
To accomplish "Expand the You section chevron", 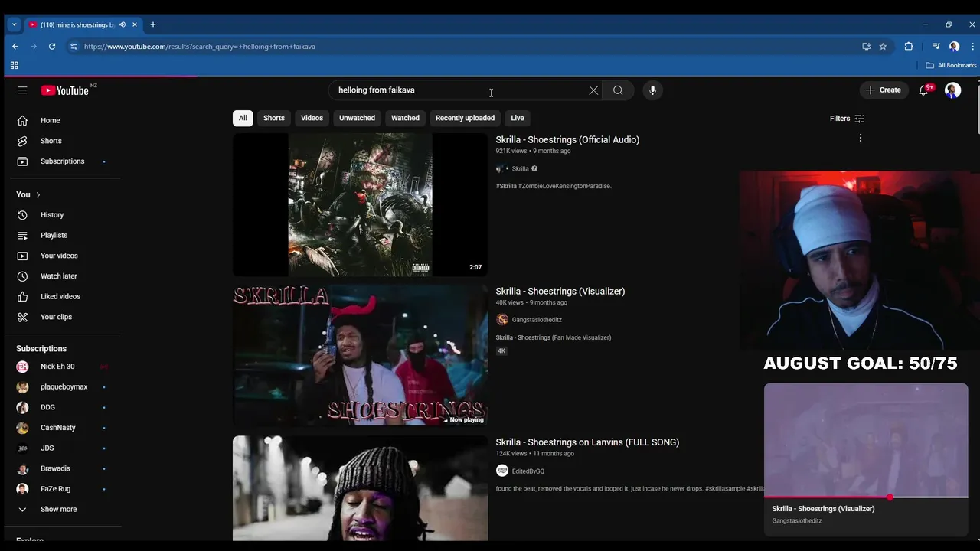I will click(38, 194).
